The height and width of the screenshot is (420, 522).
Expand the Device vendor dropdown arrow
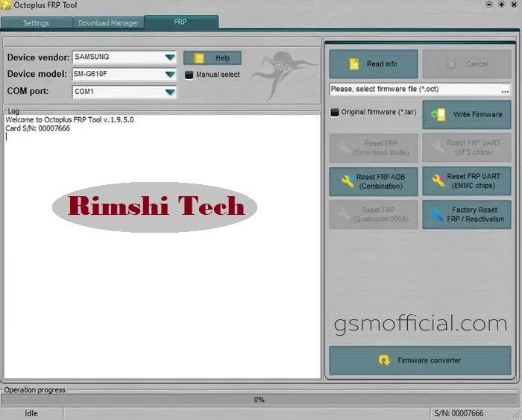tap(170, 57)
